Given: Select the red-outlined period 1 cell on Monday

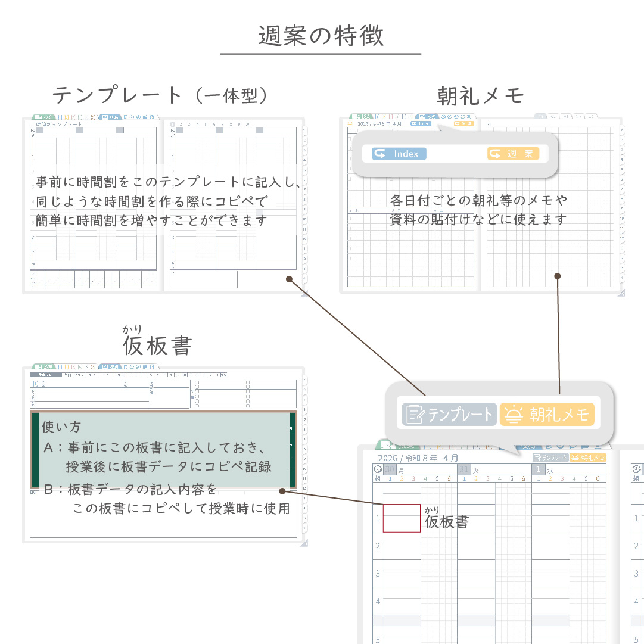Looking at the screenshot, I should pyautogui.click(x=401, y=518).
